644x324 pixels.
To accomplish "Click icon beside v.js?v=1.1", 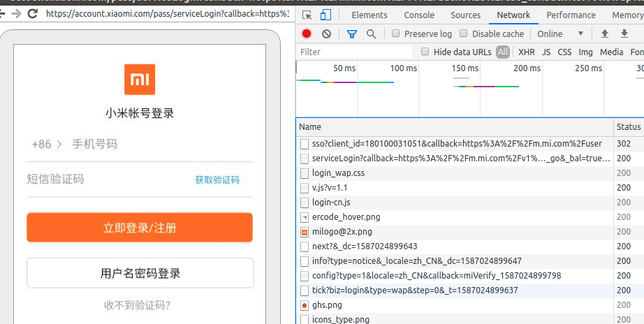I will 305,188.
